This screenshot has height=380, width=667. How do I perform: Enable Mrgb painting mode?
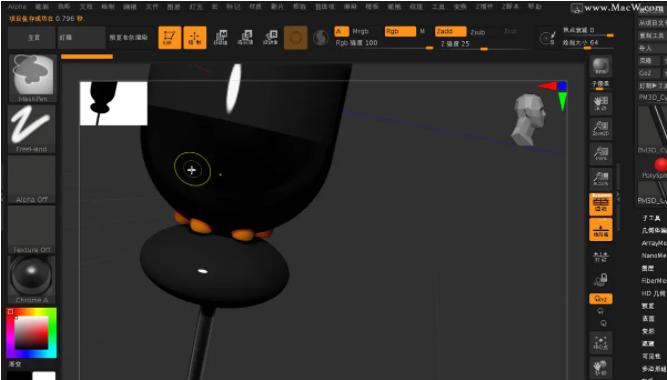(x=360, y=31)
